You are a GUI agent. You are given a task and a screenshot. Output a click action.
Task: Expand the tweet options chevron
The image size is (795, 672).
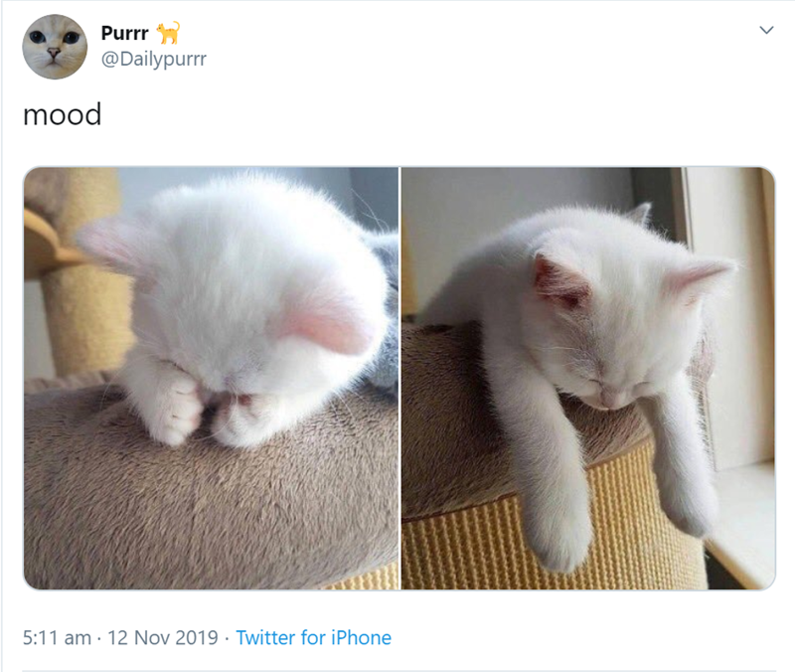coord(765,31)
